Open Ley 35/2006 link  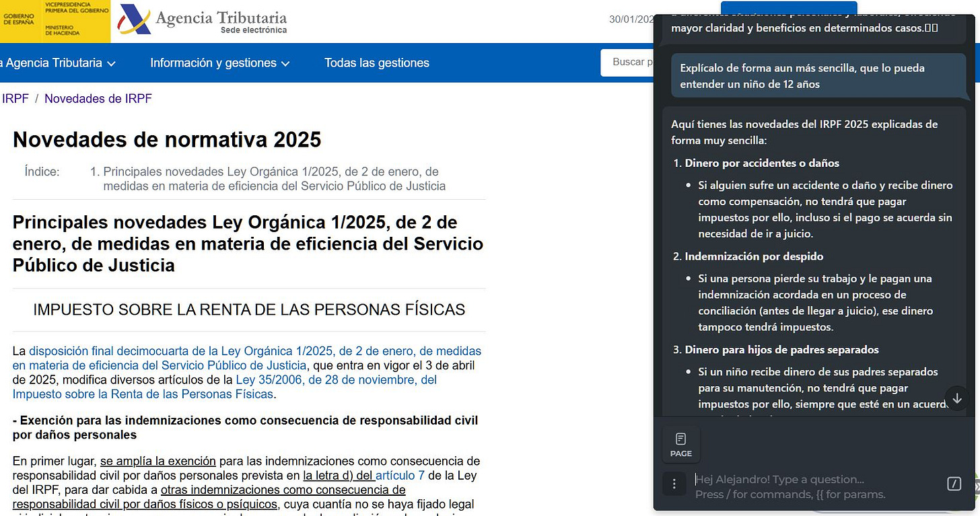pyautogui.click(x=225, y=387)
